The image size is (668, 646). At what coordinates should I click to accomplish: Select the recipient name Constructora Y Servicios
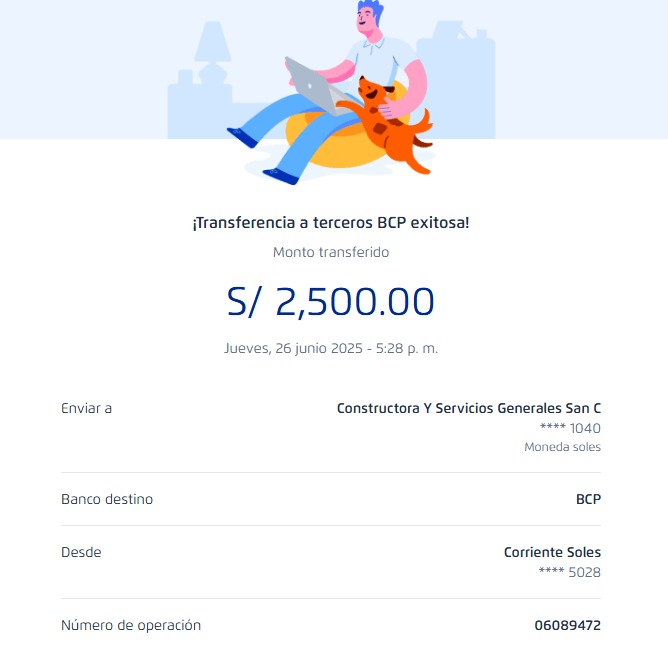tap(468, 408)
